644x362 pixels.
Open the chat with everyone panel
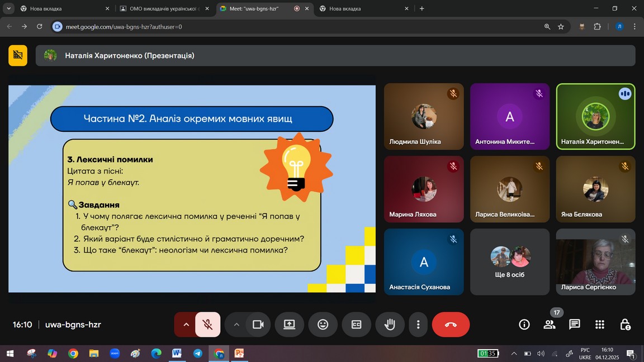[x=574, y=325]
